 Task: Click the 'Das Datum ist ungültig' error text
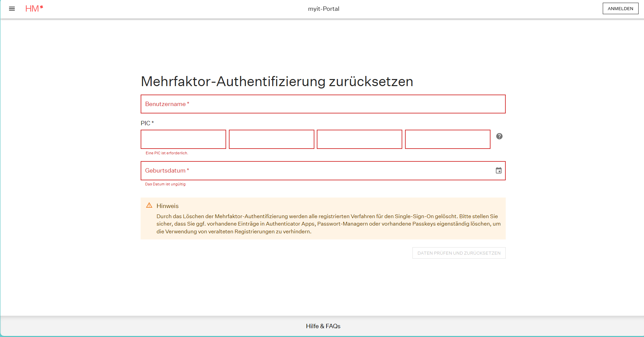(x=165, y=184)
